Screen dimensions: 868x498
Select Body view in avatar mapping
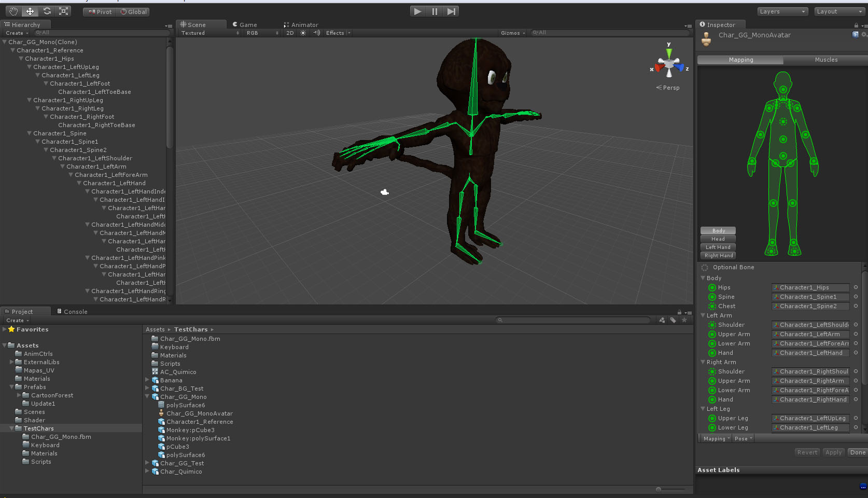click(x=718, y=231)
